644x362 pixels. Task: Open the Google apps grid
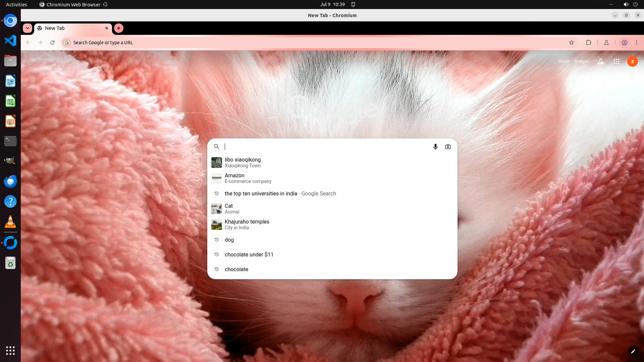tap(616, 61)
